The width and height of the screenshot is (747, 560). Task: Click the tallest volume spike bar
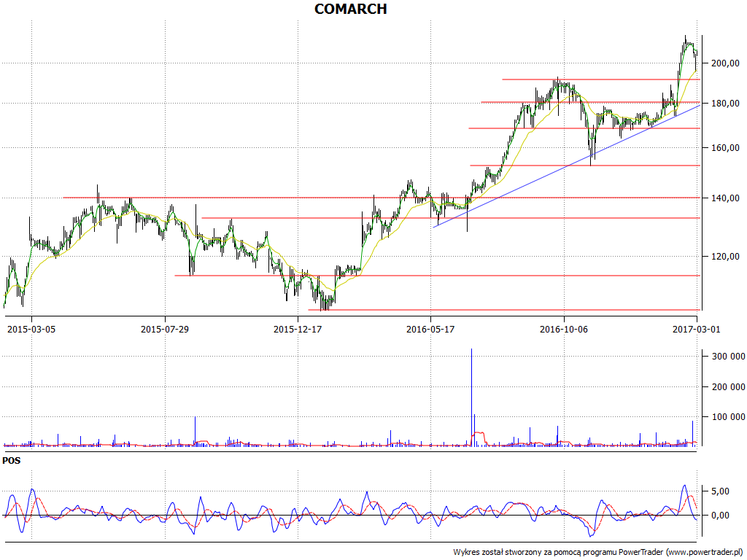472,397
